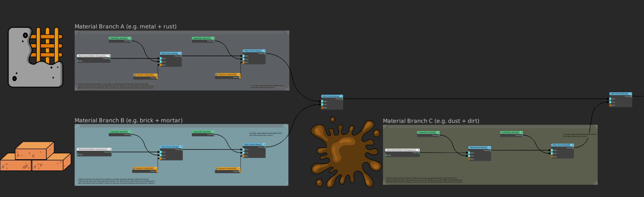This screenshot has width=644, height=197.
Task: Select the Material Branch A backdrop title
Action: click(125, 27)
